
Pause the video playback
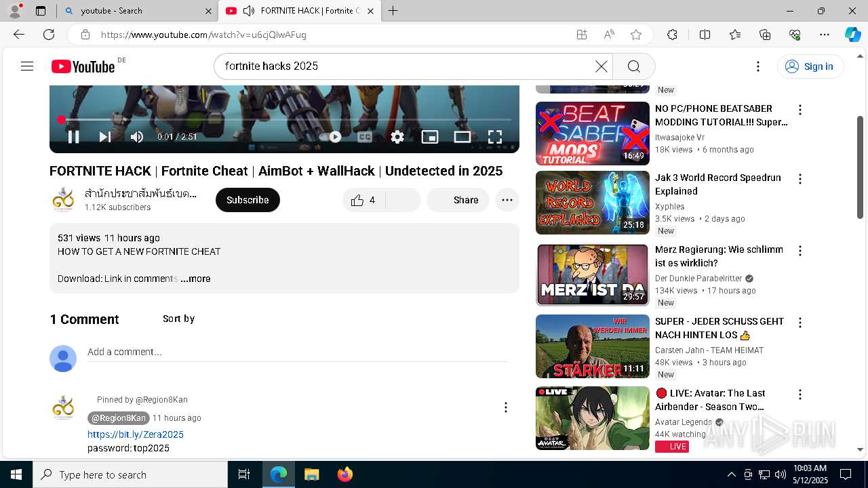tap(74, 137)
